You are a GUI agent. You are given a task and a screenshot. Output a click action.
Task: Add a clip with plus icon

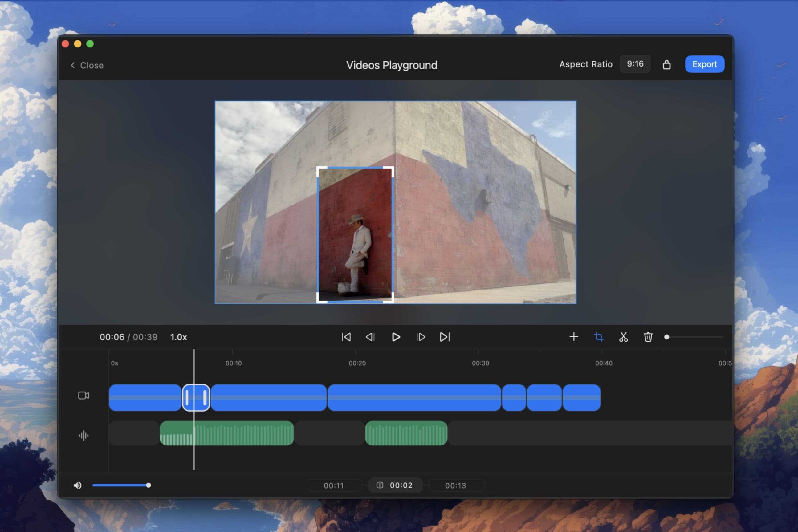click(x=574, y=337)
